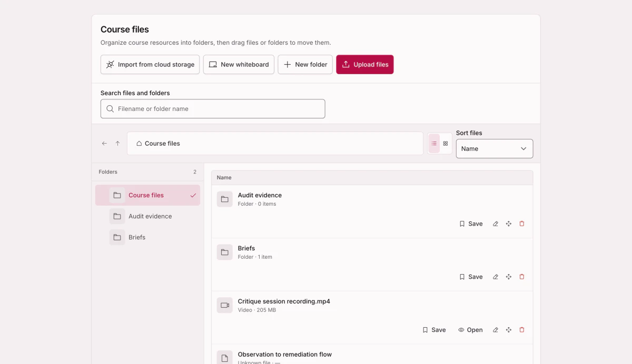This screenshot has width=632, height=364.
Task: Delete Audit evidence with the trash icon
Action: coord(522,224)
